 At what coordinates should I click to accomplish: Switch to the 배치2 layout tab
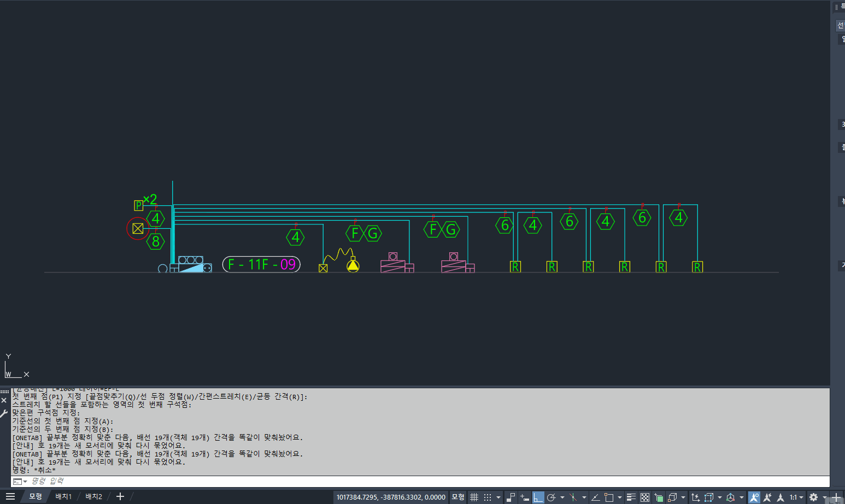(x=93, y=497)
